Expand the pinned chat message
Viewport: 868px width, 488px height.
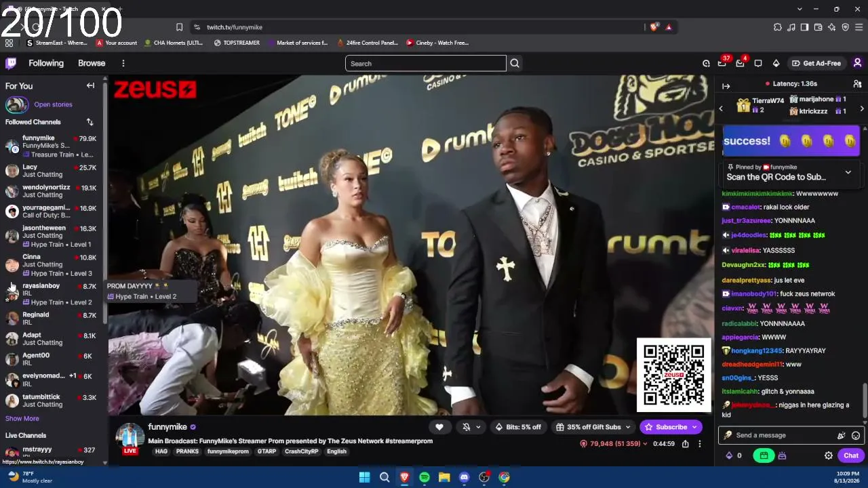coord(848,172)
